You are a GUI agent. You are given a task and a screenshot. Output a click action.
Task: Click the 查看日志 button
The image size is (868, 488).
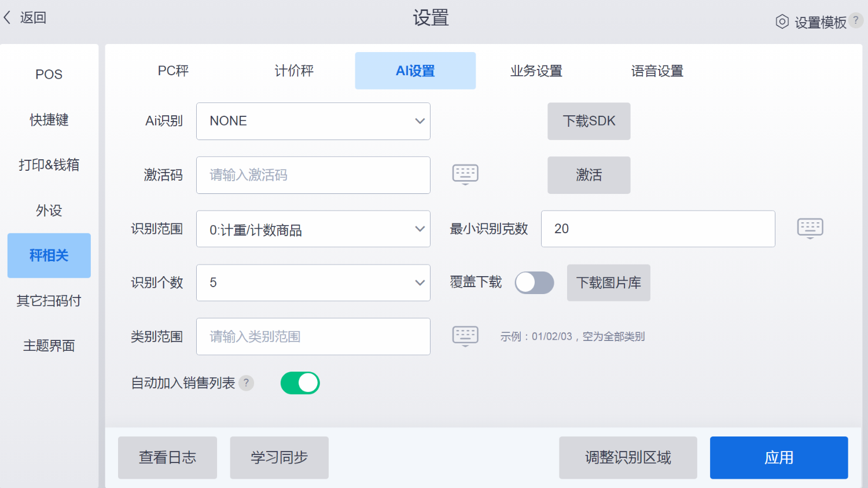(167, 457)
